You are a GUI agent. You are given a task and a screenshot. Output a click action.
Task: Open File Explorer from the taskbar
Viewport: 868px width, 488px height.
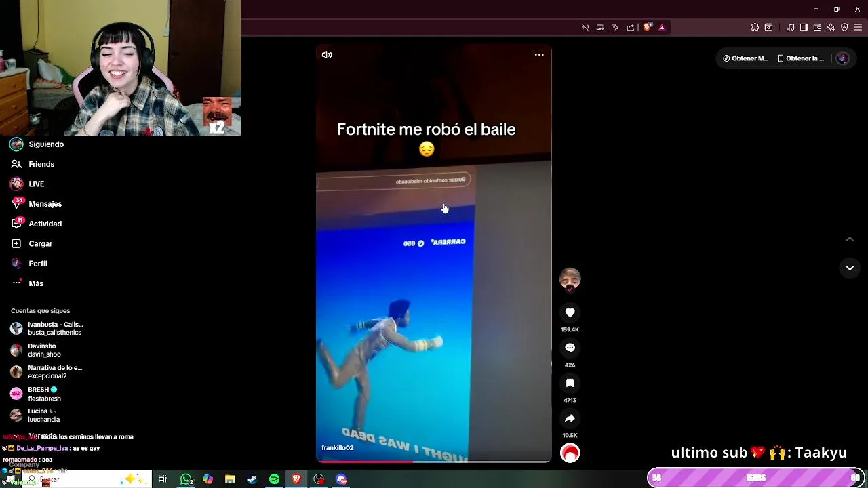(230, 479)
